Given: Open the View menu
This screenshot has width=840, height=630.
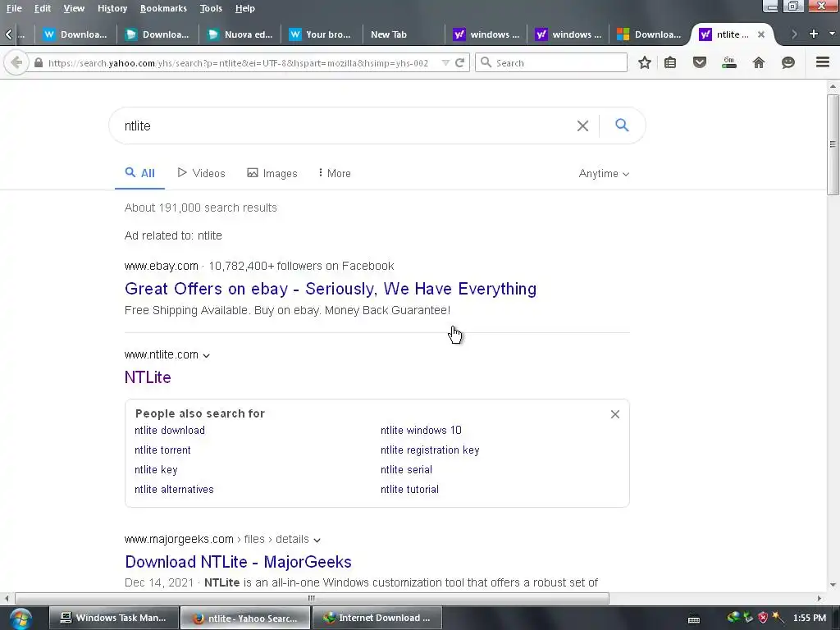Looking at the screenshot, I should tap(74, 8).
